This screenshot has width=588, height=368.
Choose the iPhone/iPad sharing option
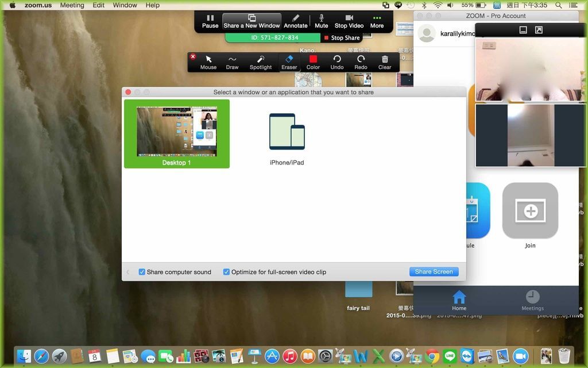tap(287, 139)
